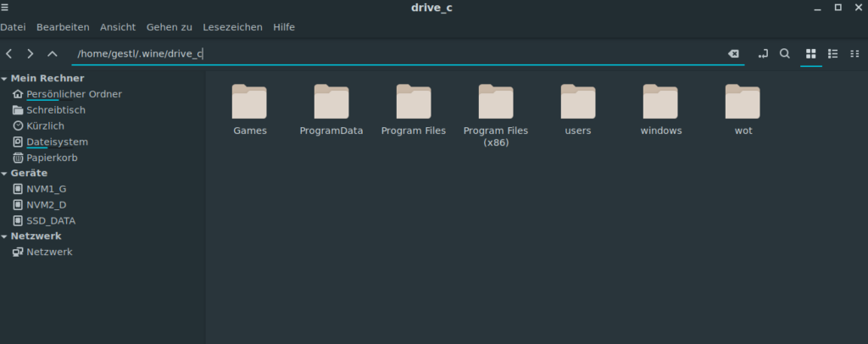Open the Hilfe menu
The width and height of the screenshot is (868, 344).
coord(284,27)
